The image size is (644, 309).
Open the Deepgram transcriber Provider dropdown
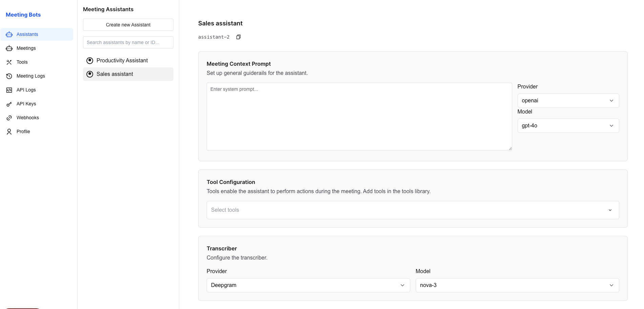click(308, 285)
